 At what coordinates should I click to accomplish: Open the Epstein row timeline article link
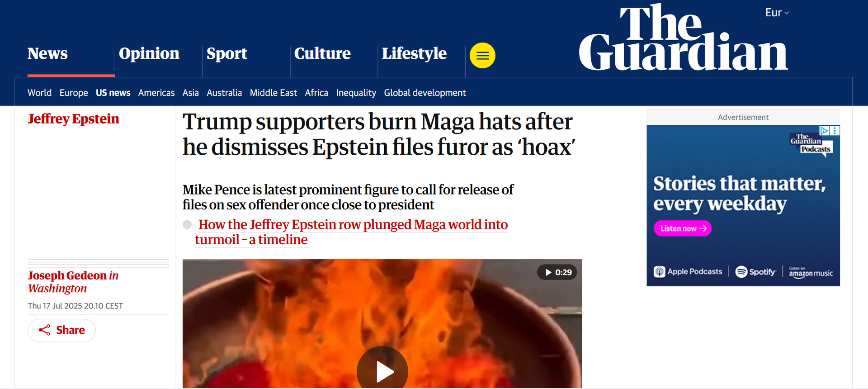[351, 232]
